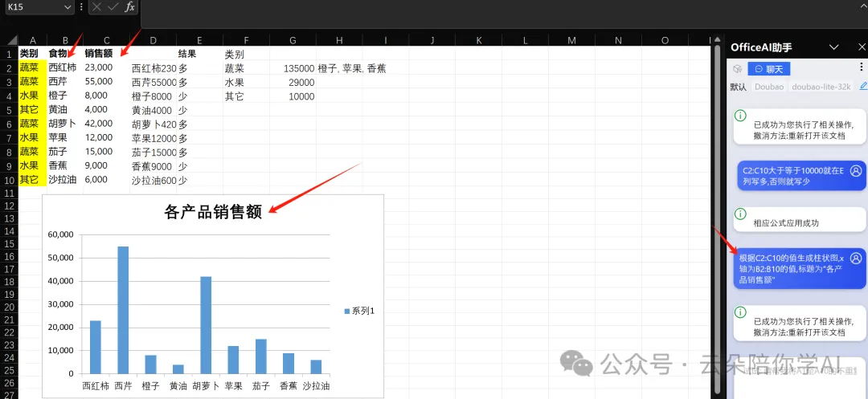The height and width of the screenshot is (399, 868).
Task: Select the Doubao provider tag
Action: tap(769, 87)
